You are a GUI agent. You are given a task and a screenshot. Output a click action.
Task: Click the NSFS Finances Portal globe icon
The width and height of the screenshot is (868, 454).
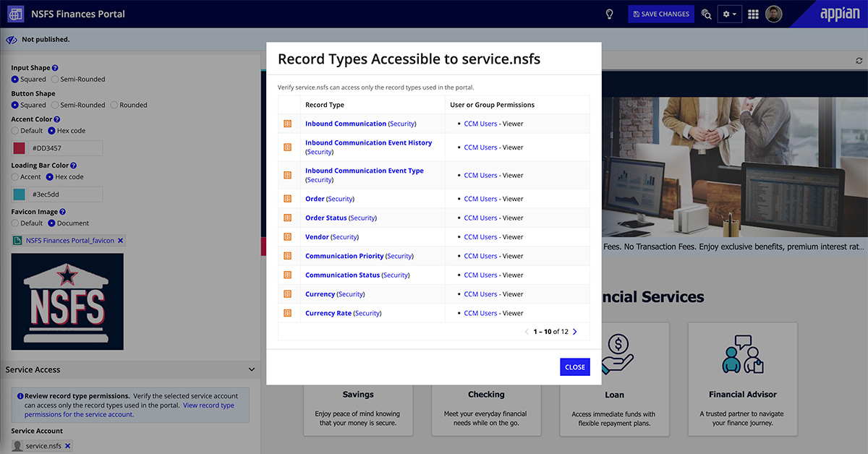coord(14,14)
